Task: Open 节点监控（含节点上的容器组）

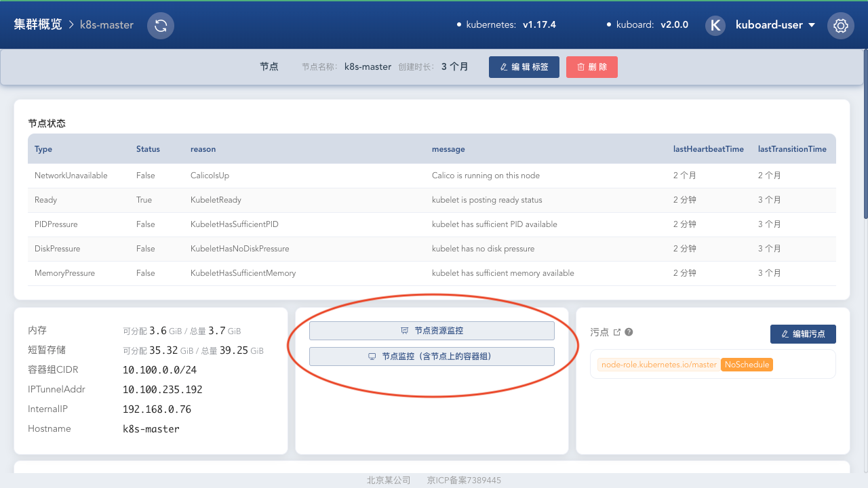Action: pos(431,357)
